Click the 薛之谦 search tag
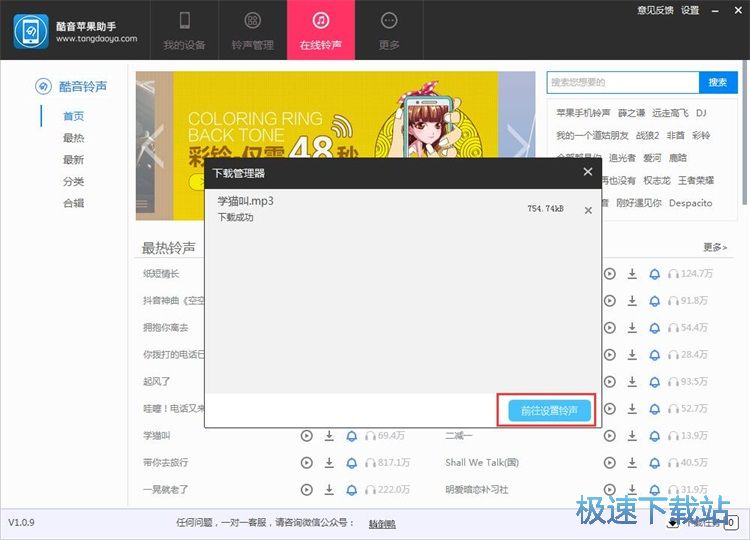 point(631,113)
